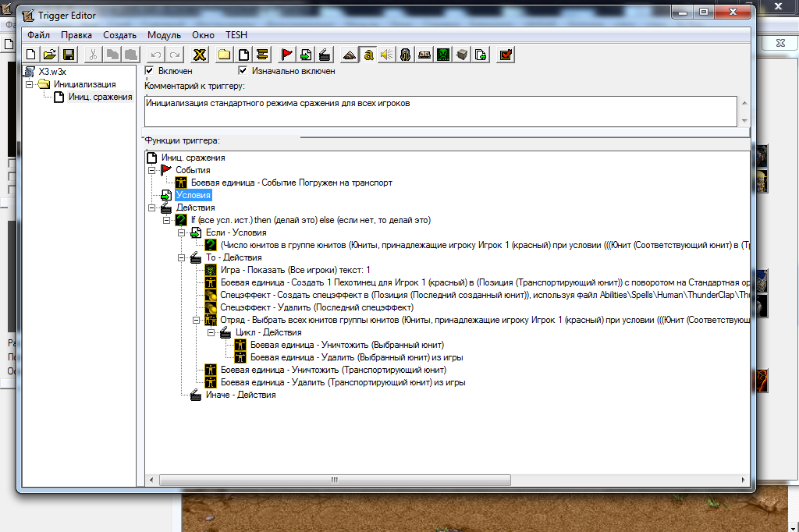
Task: Collapse the Действия node
Action: tap(152, 208)
